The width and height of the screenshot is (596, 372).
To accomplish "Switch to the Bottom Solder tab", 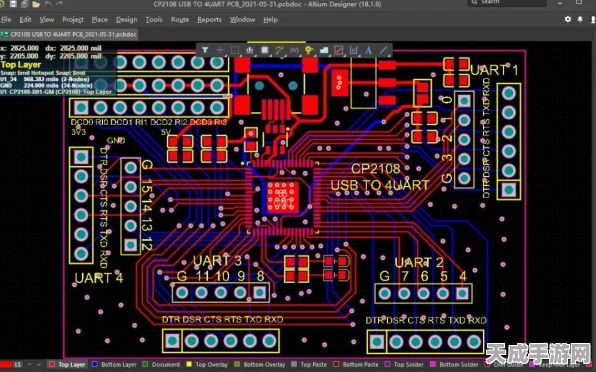I will (x=455, y=364).
